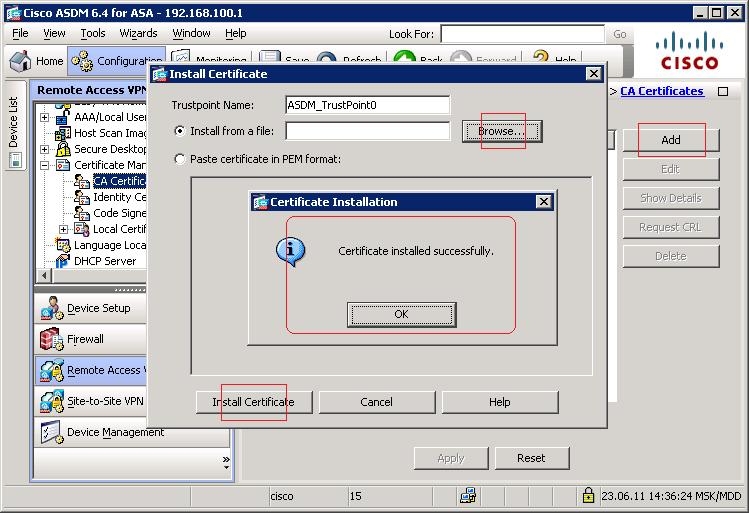Click the Install from a file path field
The width and height of the screenshot is (749, 513).
click(x=367, y=131)
